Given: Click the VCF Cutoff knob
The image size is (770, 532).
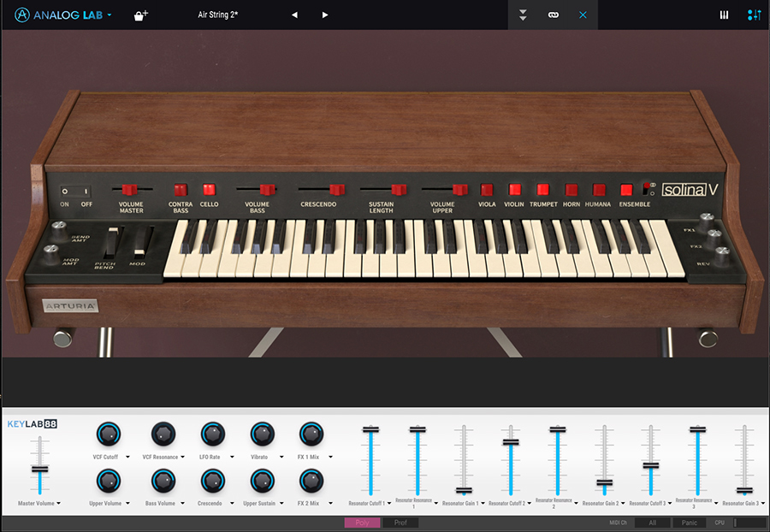Looking at the screenshot, I should point(109,434).
